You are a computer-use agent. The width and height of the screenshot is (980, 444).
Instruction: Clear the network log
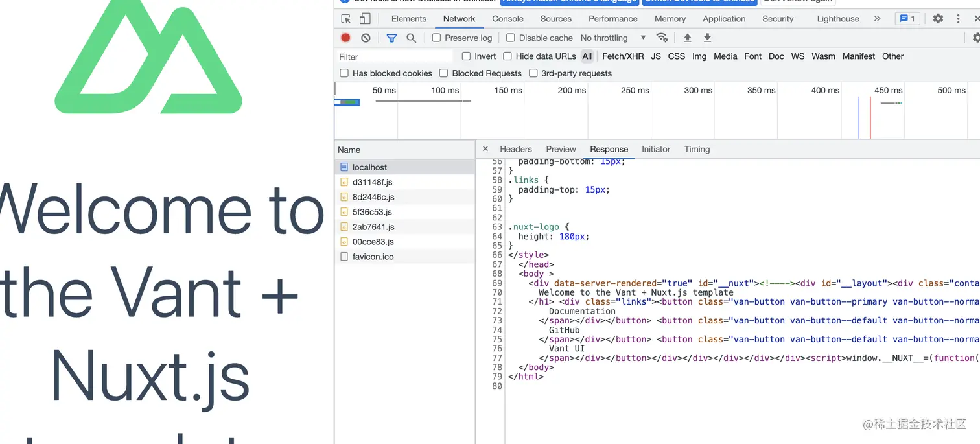[x=366, y=38]
